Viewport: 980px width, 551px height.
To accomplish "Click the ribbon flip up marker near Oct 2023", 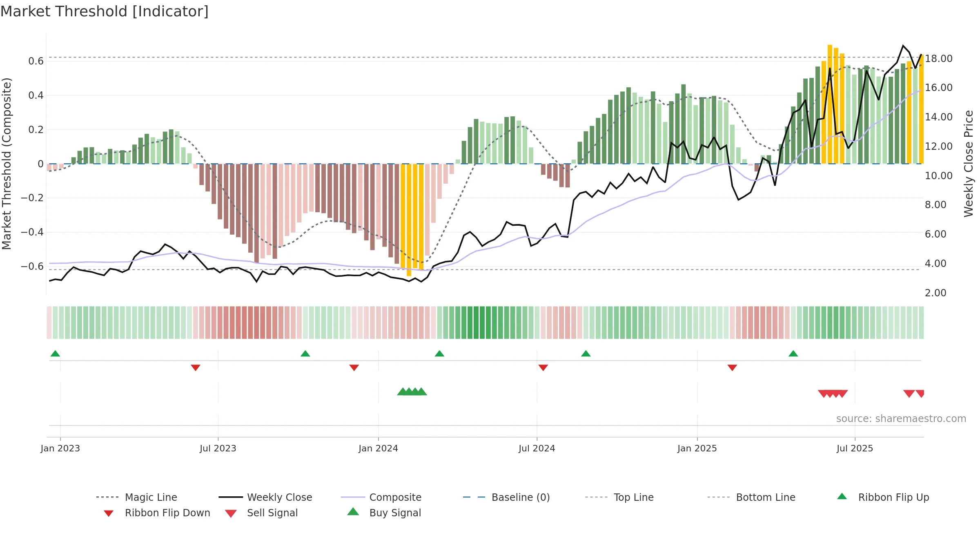I will click(x=305, y=353).
